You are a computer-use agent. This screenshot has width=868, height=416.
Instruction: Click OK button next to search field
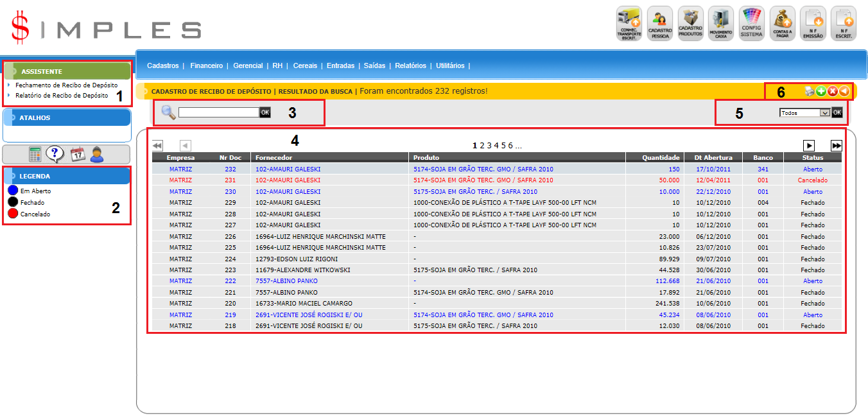(x=265, y=112)
